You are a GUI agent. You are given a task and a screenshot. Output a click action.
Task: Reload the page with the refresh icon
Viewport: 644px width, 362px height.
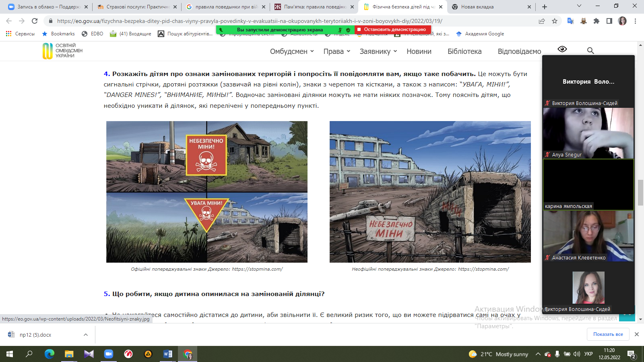[35, 21]
